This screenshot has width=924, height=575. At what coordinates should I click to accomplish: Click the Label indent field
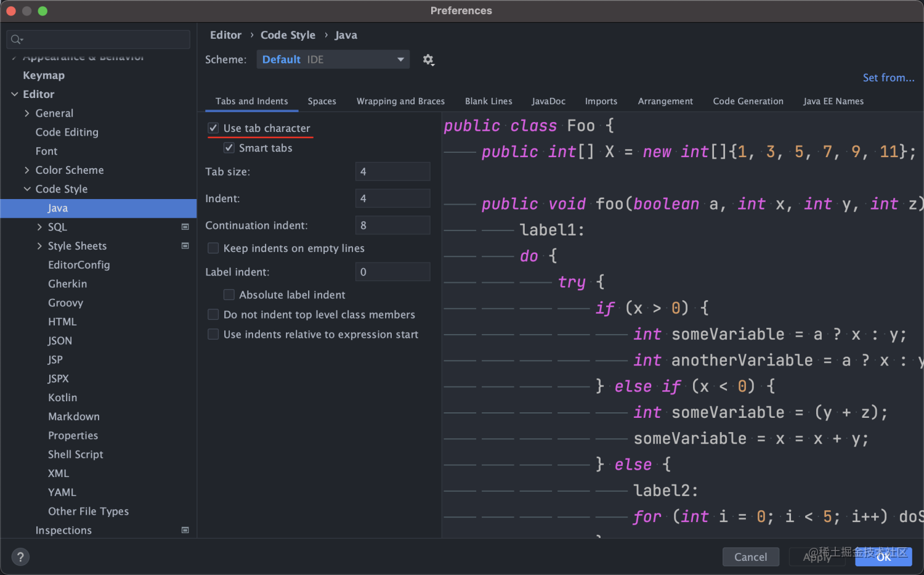tap(392, 272)
